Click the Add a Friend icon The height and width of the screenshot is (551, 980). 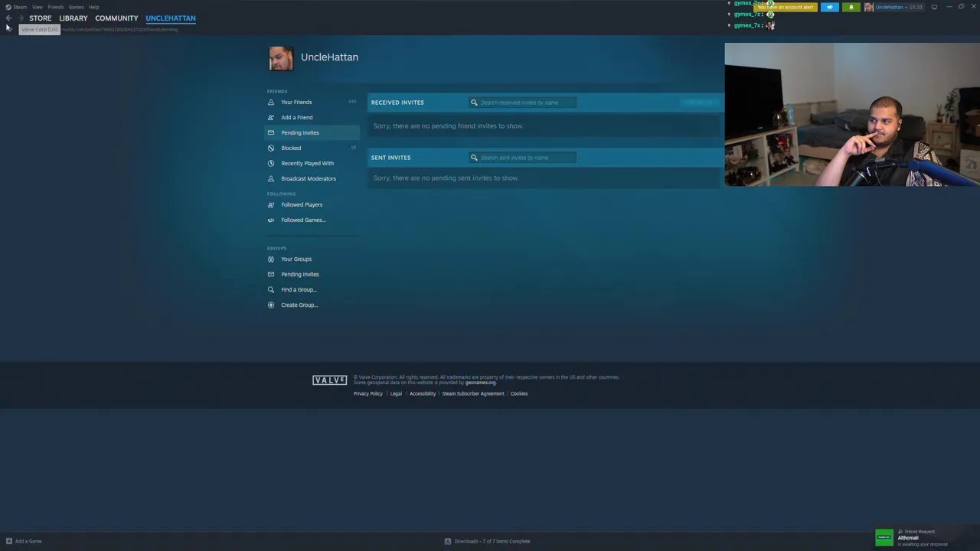[x=271, y=117]
